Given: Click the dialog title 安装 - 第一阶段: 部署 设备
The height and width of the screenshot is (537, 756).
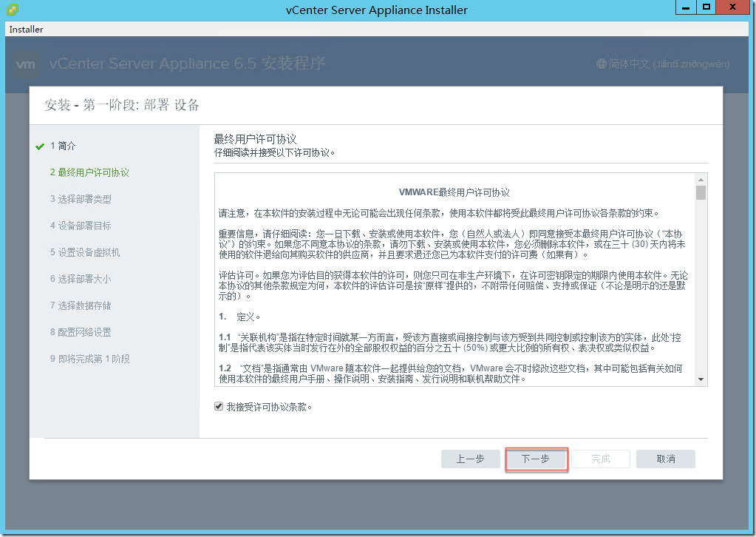Looking at the screenshot, I should (x=122, y=105).
